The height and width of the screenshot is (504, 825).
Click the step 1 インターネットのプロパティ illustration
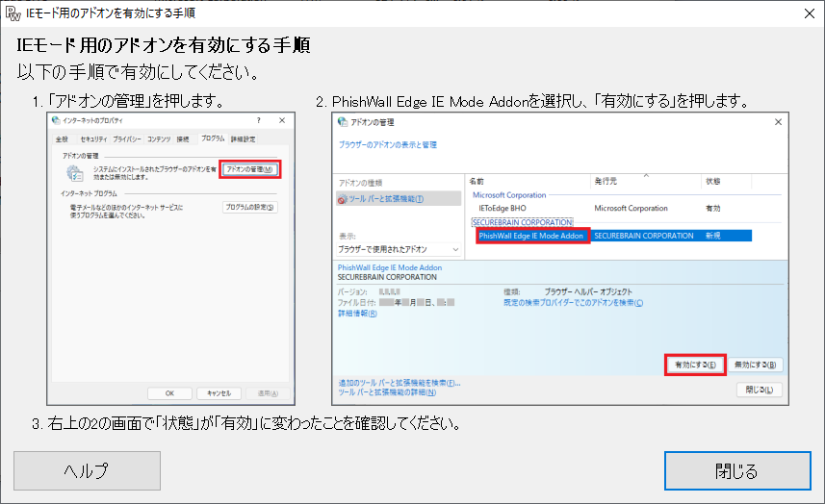point(170,258)
